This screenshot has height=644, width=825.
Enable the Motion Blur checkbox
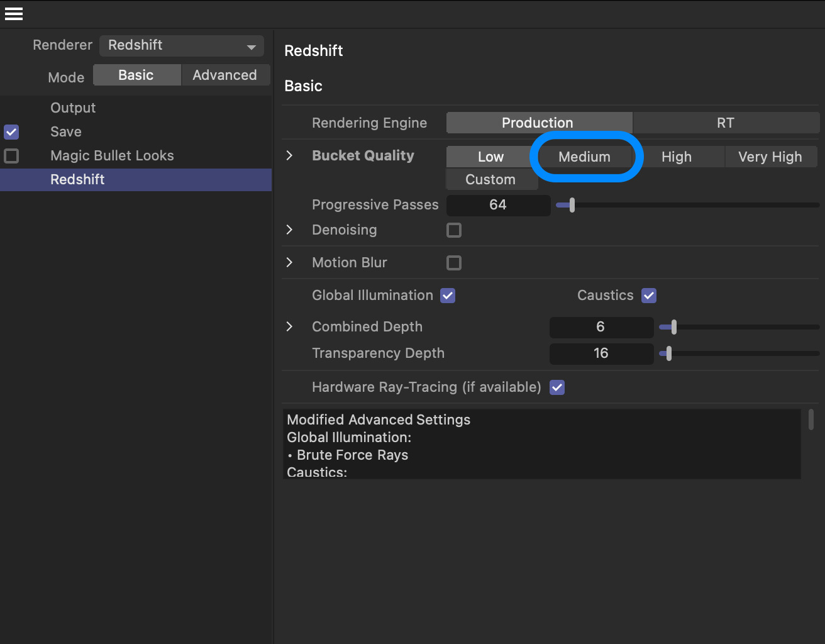[x=454, y=263]
